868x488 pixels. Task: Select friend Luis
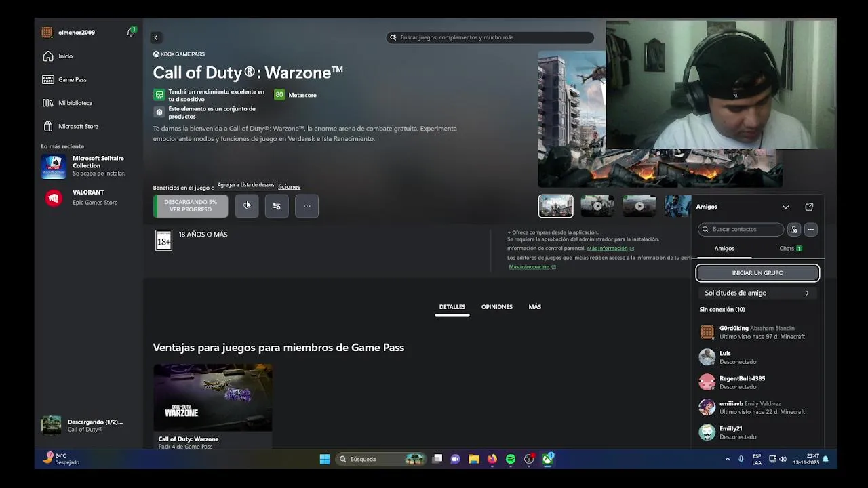pyautogui.click(x=757, y=357)
